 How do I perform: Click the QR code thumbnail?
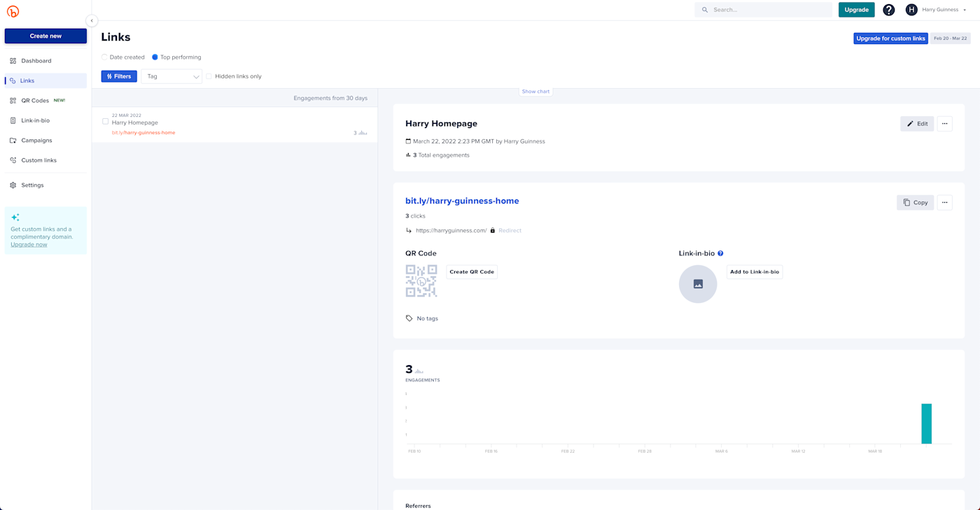pyautogui.click(x=421, y=281)
